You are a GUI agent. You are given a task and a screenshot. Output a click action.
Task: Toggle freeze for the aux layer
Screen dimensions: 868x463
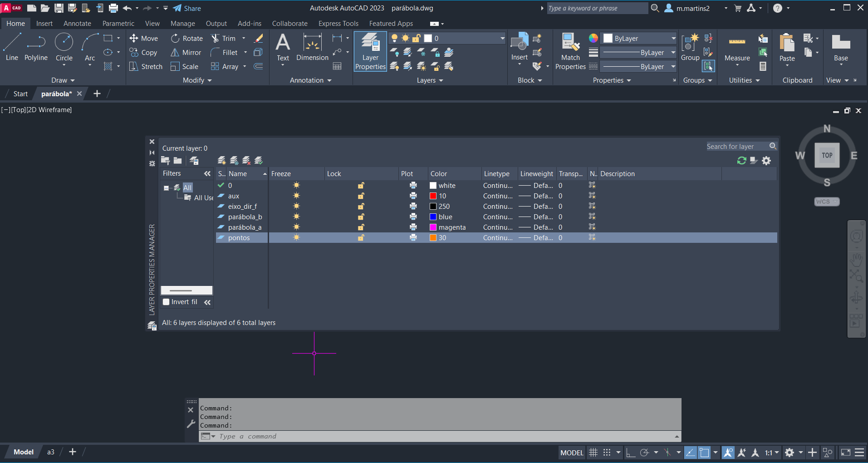(x=296, y=196)
